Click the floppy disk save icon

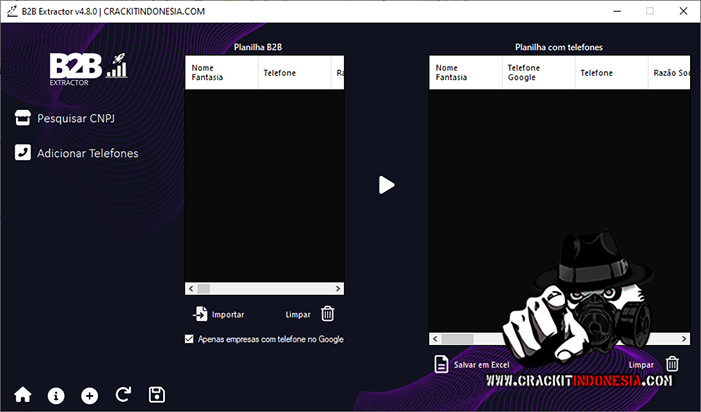coord(157,395)
